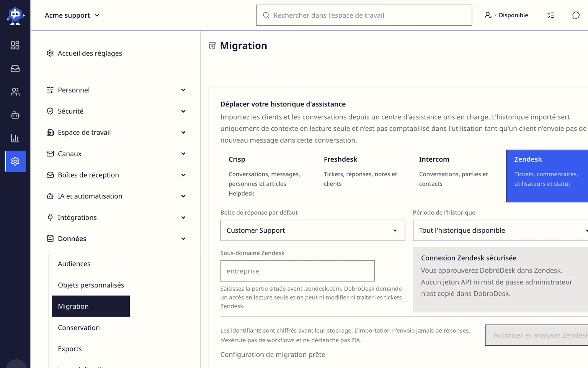The image size is (588, 368).
Task: Click Autoriser et analyser Zendesk button
Action: 537,335
